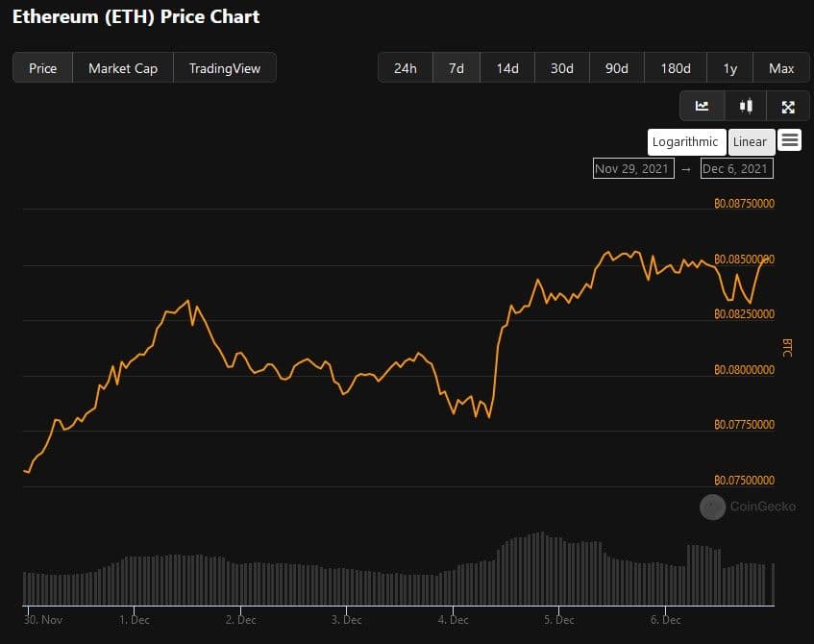The width and height of the screenshot is (814, 644).
Task: Show the 180d price history
Action: tap(676, 68)
